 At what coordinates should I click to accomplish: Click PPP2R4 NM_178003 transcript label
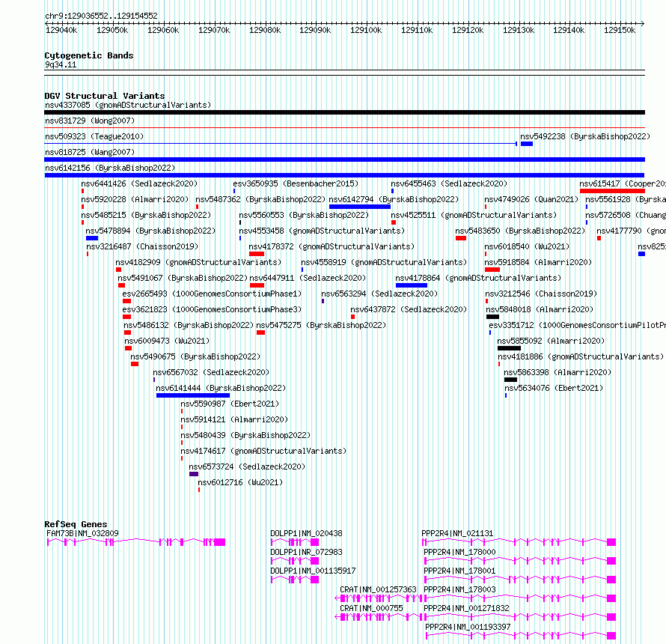point(460,589)
